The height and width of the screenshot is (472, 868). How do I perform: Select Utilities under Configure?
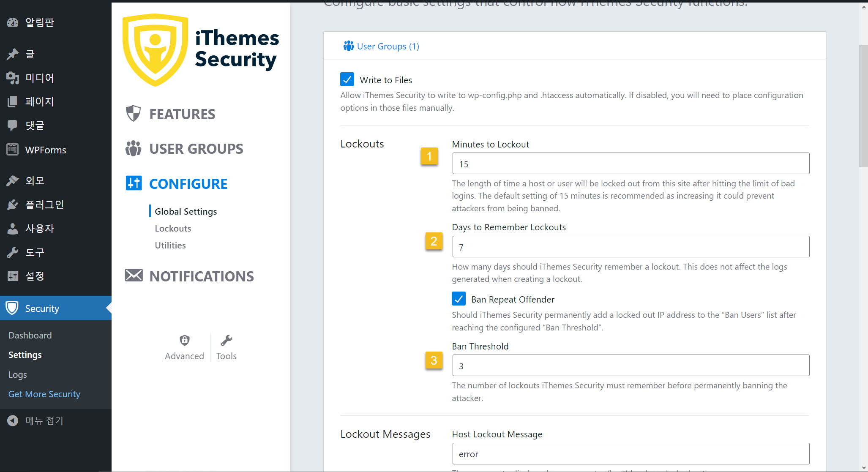tap(170, 245)
